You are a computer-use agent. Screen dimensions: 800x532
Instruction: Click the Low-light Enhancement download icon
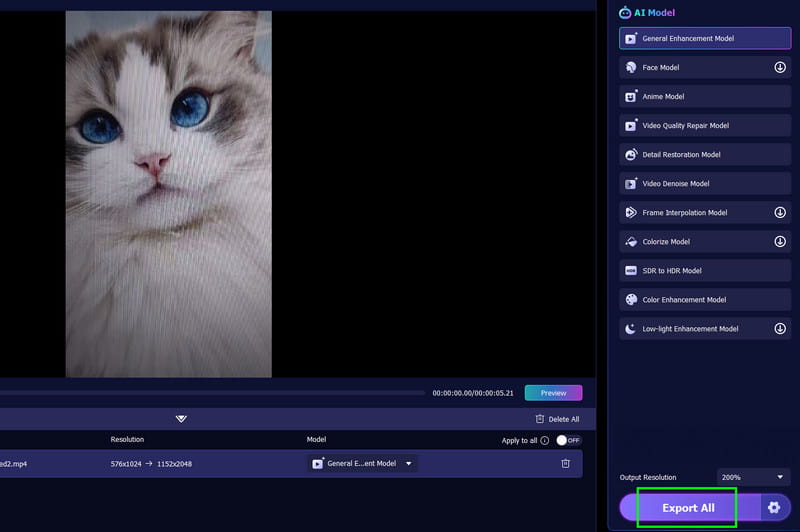point(780,329)
